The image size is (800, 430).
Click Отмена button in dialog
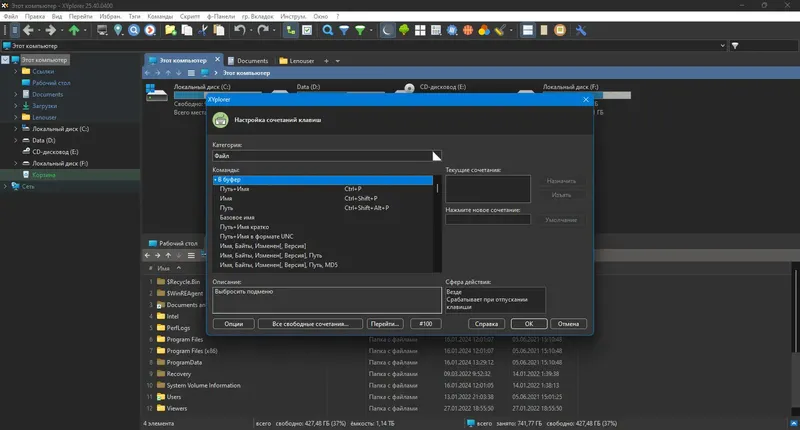click(x=568, y=324)
